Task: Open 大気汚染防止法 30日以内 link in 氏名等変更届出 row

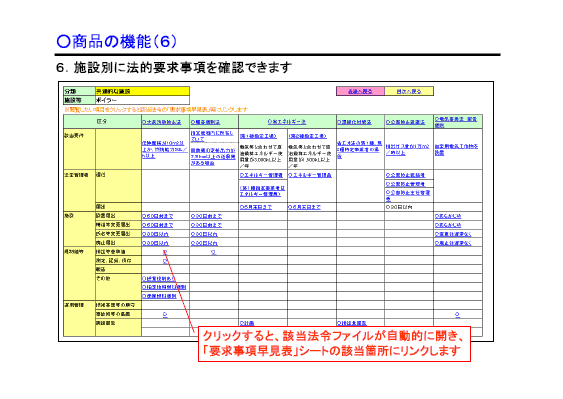Action: 155,234
